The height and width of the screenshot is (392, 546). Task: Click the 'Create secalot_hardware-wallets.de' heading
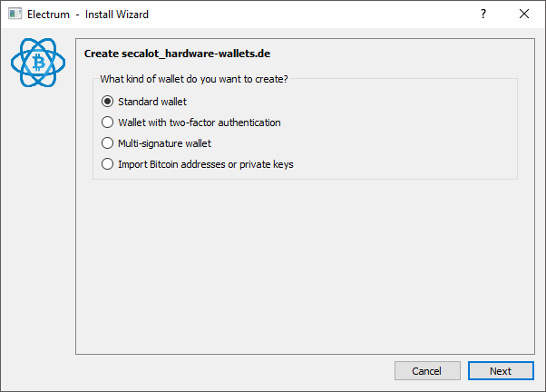177,54
